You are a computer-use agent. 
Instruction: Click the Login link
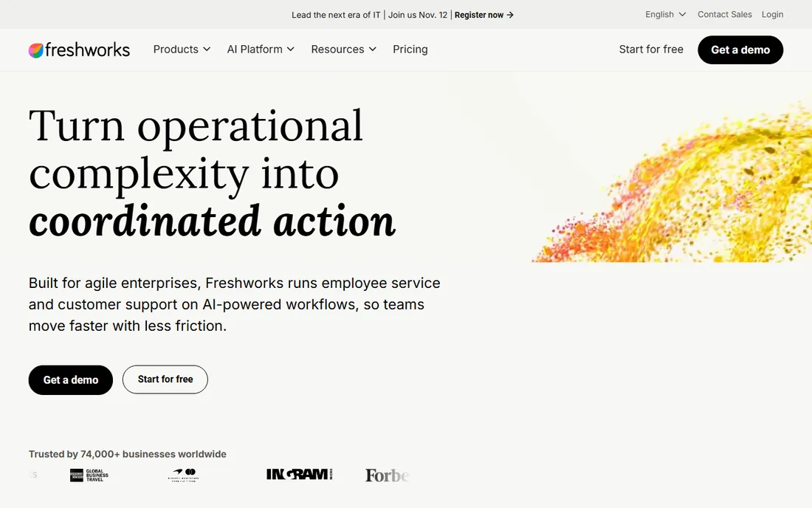point(772,15)
